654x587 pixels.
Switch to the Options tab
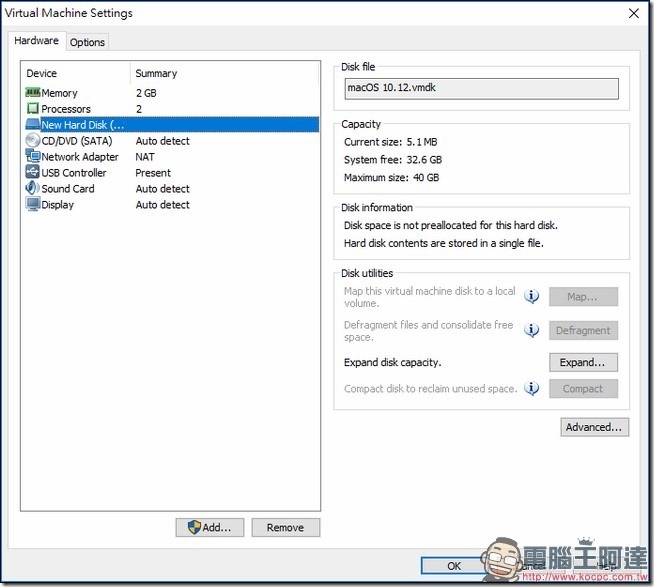point(87,42)
